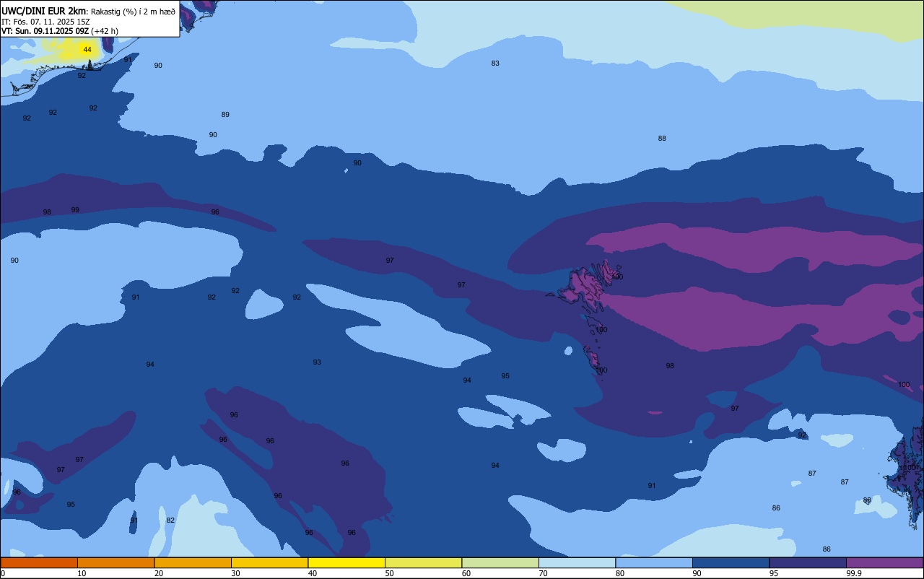Click the "82" humidity value on the map
The image size is (924, 579).
point(170,521)
